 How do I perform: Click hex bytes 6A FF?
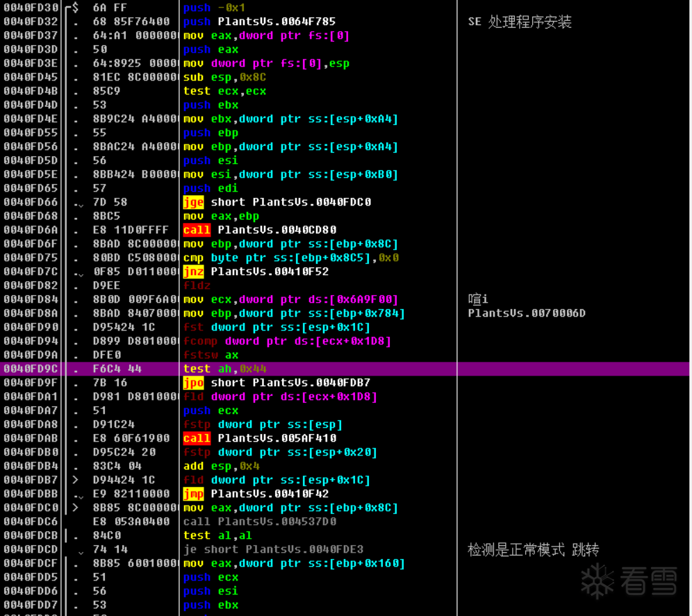click(x=110, y=8)
